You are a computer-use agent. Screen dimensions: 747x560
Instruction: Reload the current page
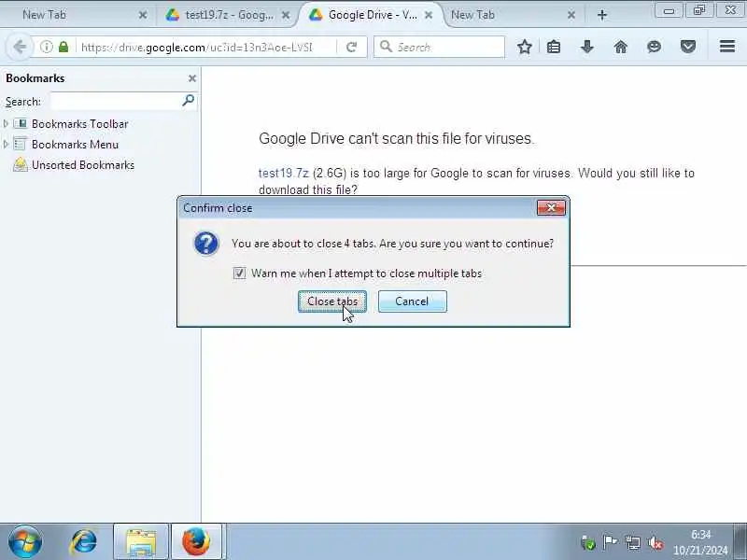(352, 48)
